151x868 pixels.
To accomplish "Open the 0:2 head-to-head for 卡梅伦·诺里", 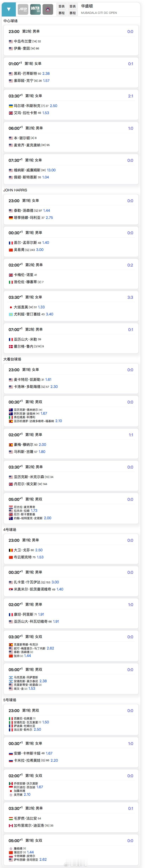I will point(130,265).
